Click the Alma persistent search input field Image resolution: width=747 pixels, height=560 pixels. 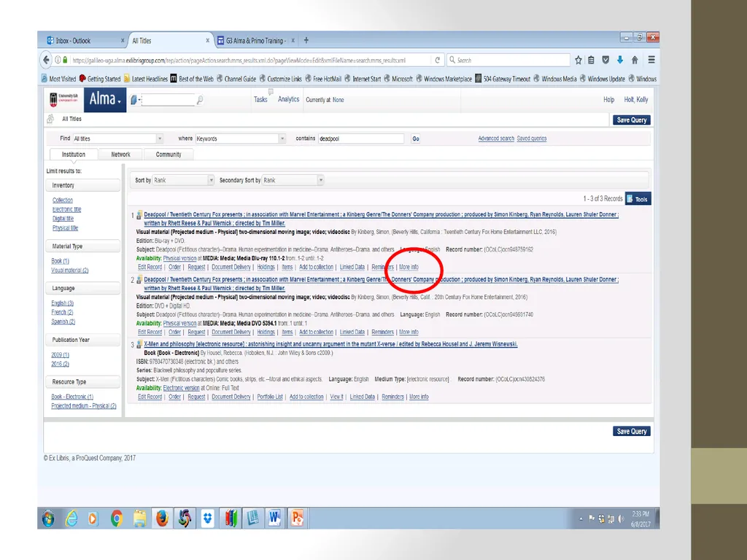pos(169,100)
